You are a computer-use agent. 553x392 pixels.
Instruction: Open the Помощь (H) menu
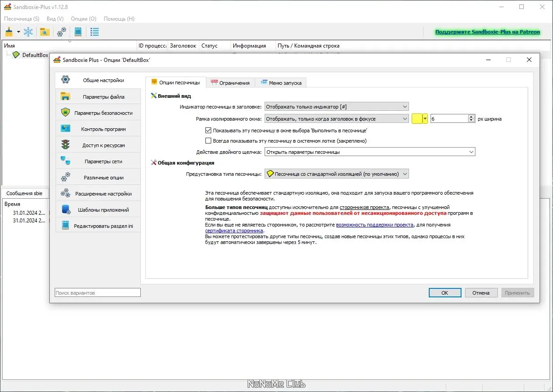(119, 19)
